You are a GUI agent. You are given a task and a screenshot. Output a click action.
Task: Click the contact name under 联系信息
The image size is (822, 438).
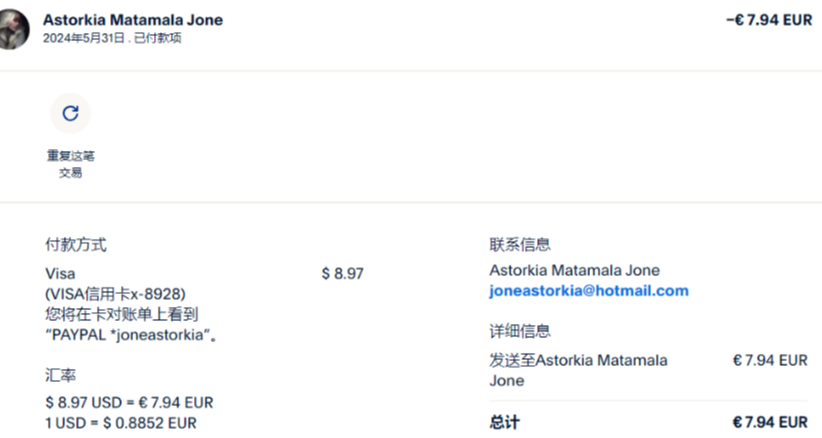pyautogui.click(x=574, y=271)
